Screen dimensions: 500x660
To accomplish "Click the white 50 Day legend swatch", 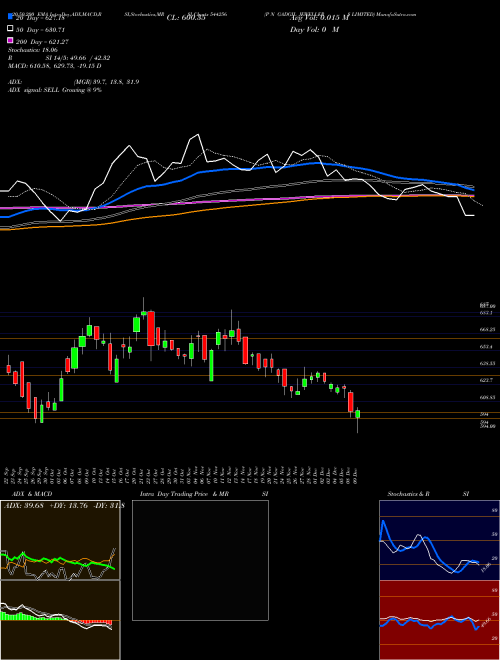I will pyautogui.click(x=10, y=29).
